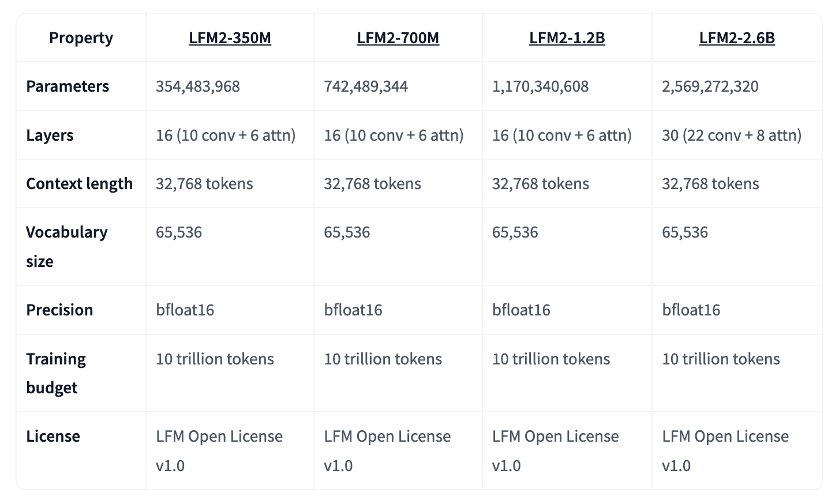Viewport: 839px width, 504px height.
Task: Click LFM2-700M context length value
Action: [372, 184]
